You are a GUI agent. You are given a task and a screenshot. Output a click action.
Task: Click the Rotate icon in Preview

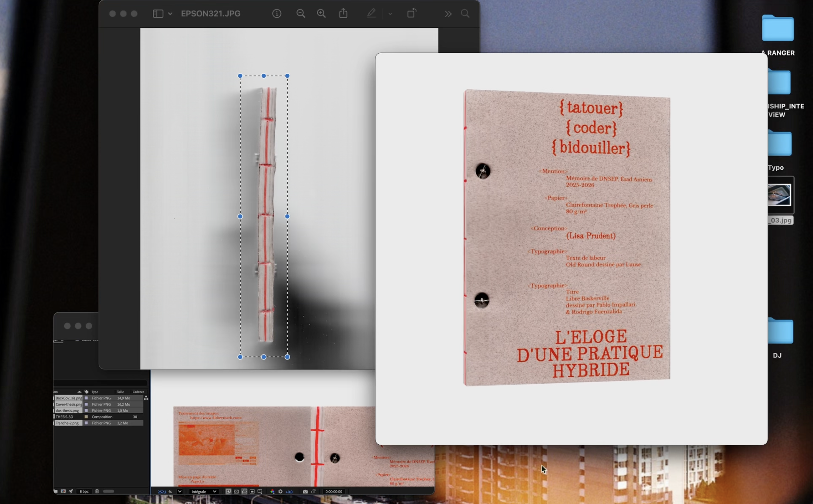tap(412, 13)
